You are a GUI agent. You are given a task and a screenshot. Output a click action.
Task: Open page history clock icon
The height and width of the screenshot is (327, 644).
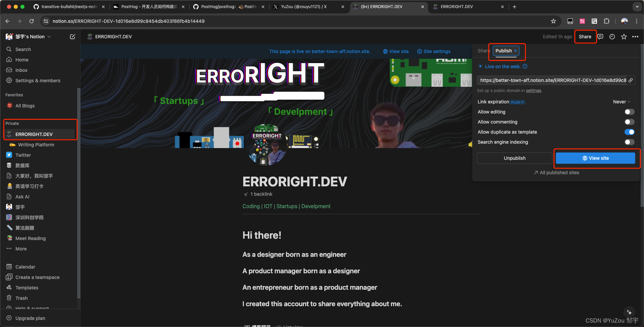612,37
